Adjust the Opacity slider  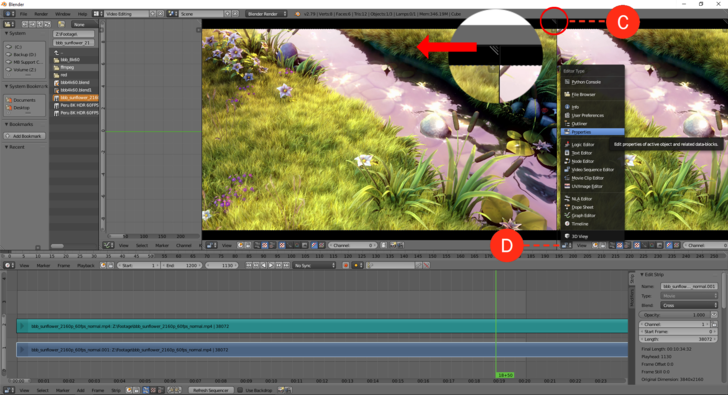tap(675, 315)
